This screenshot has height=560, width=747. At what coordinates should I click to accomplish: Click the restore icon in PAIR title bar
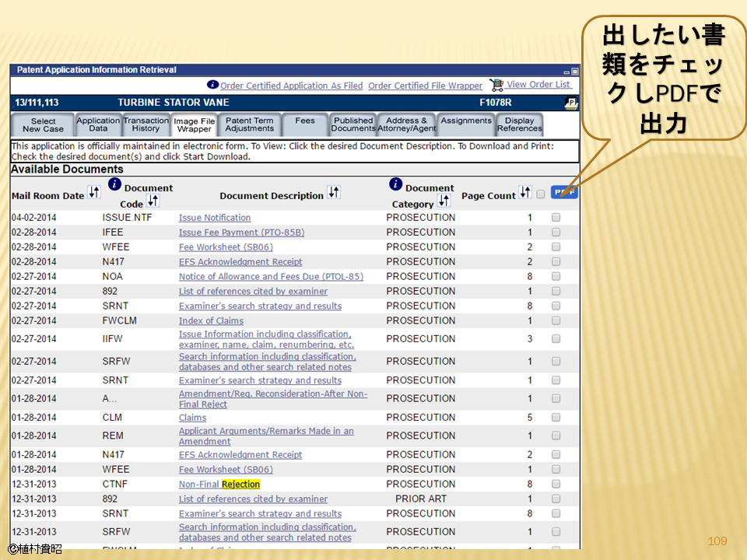(574, 72)
